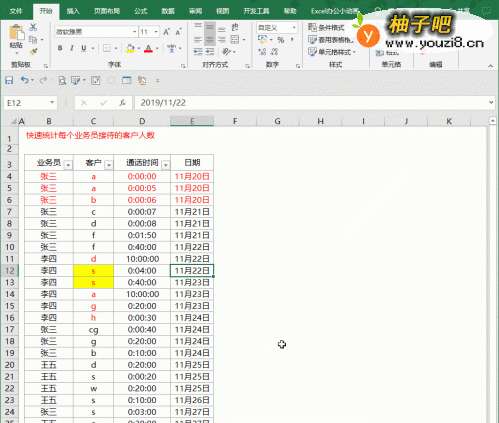Open the File (文件) tab
The width and height of the screenshot is (499, 423).
pos(16,11)
